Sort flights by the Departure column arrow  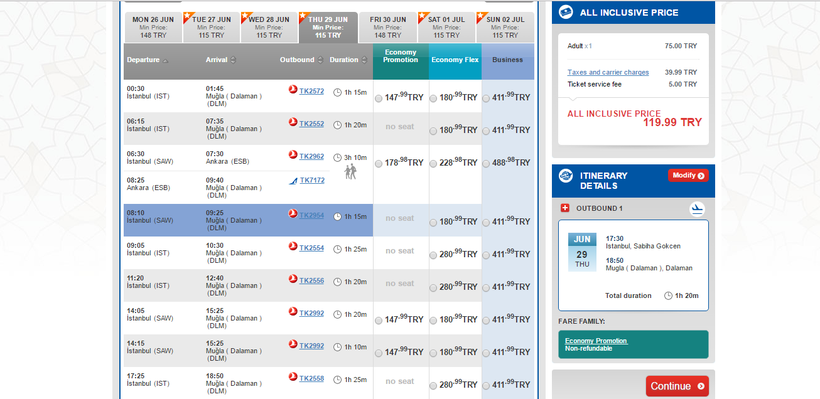166,61
